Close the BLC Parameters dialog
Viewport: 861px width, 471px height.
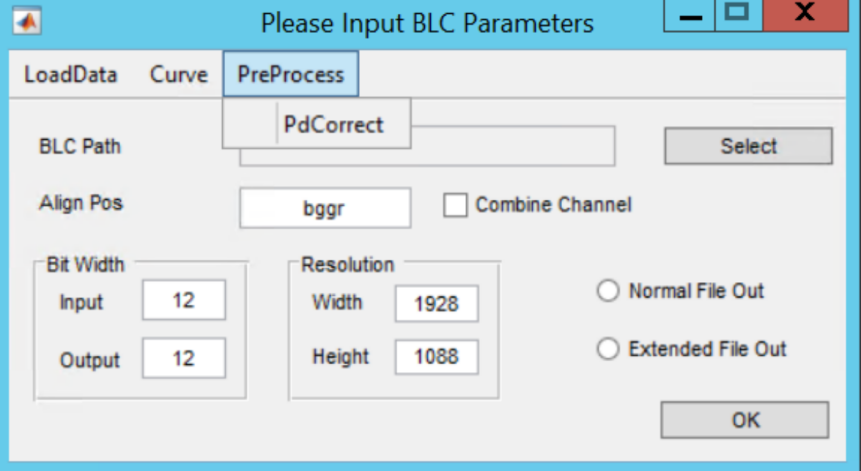[x=805, y=15]
